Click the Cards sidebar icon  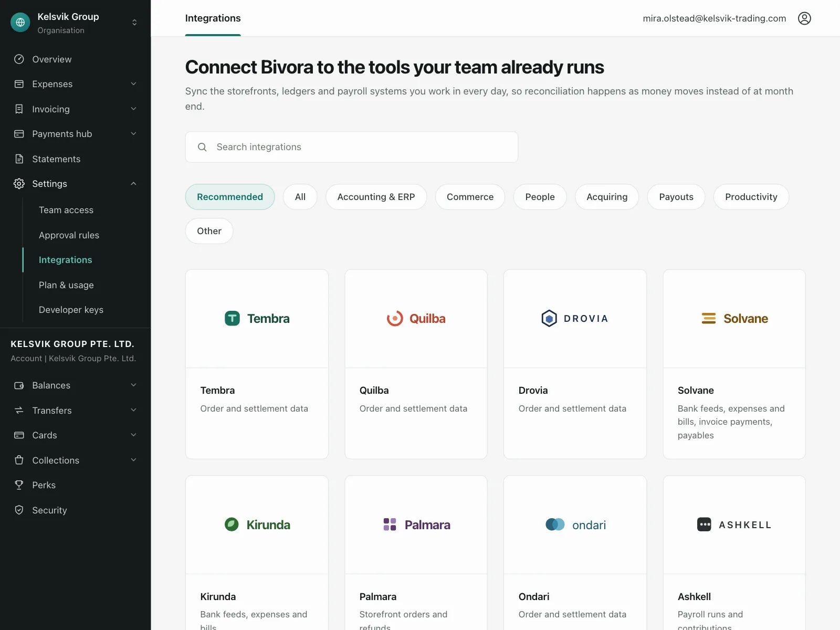[x=19, y=435]
